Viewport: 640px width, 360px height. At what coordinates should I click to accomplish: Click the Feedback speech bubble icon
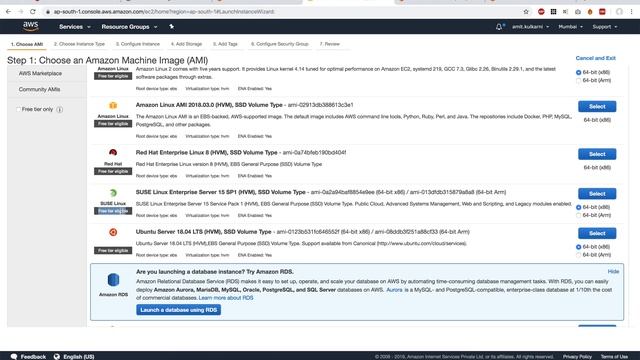pos(14,356)
